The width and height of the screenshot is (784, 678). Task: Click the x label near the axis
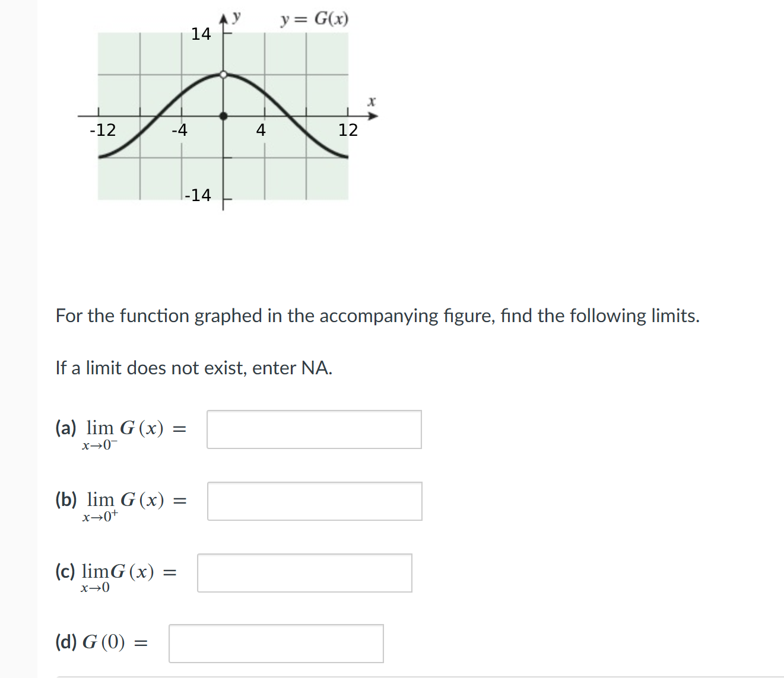(372, 101)
